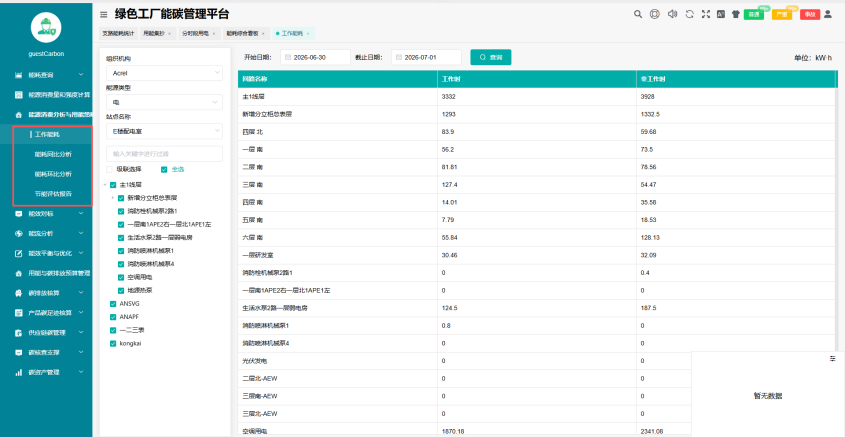Screen dimensions: 845x437
Task: Open the language translation icon
Action: click(x=721, y=15)
